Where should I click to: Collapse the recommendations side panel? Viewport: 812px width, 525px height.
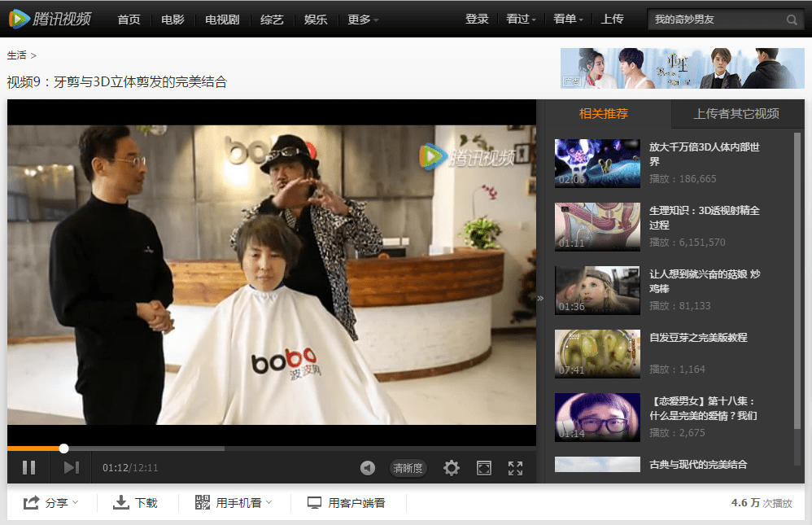pos(540,298)
